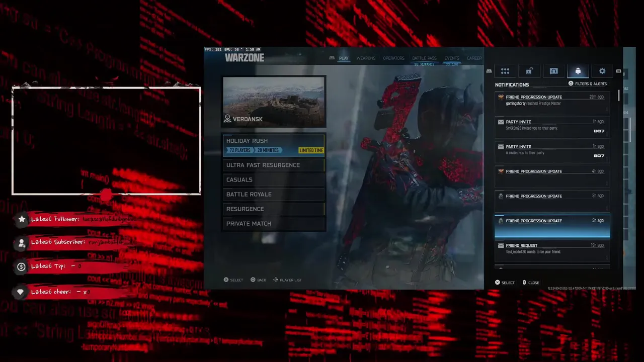Click the Select cross button icon in notifications

498,283
